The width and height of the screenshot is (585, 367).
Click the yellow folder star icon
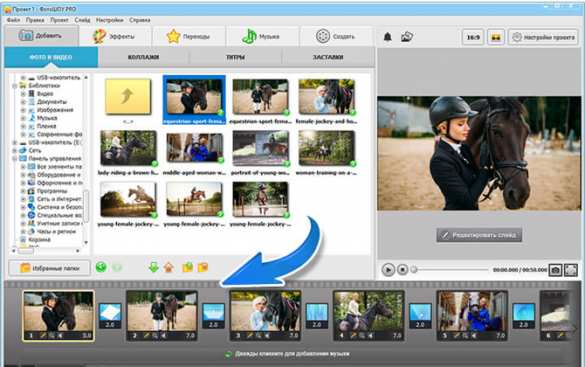[x=203, y=267]
